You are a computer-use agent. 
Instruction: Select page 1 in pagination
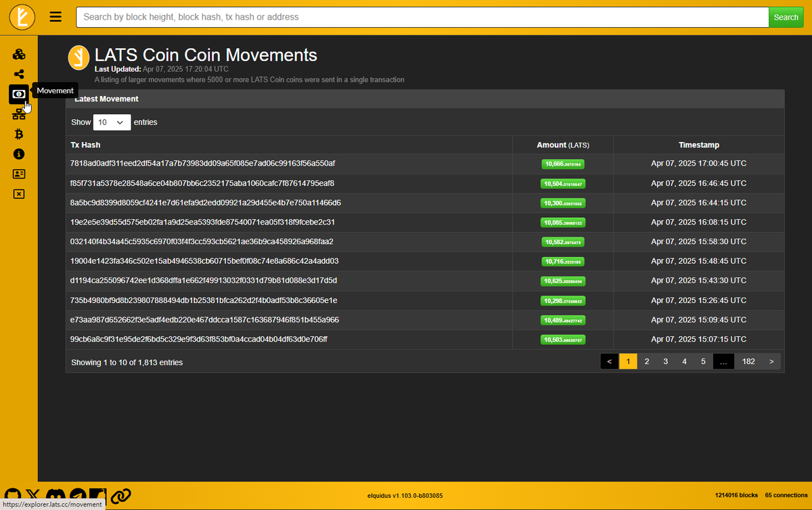click(x=628, y=362)
